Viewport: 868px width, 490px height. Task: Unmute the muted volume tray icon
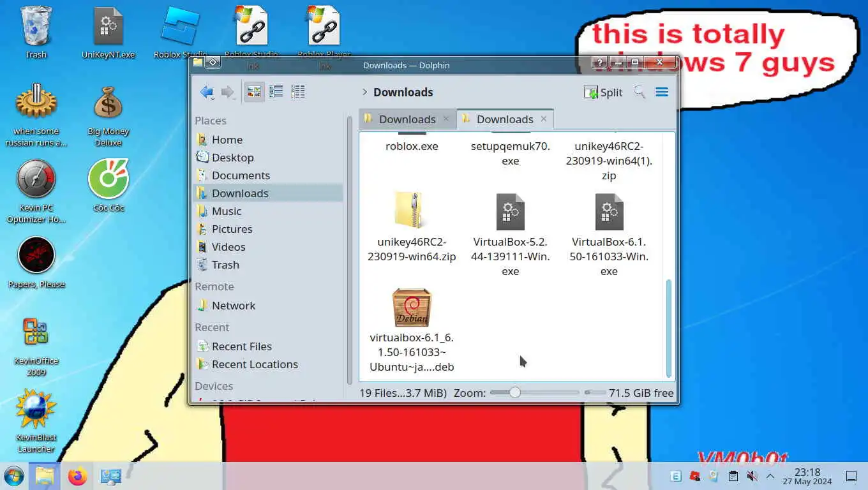click(752, 476)
